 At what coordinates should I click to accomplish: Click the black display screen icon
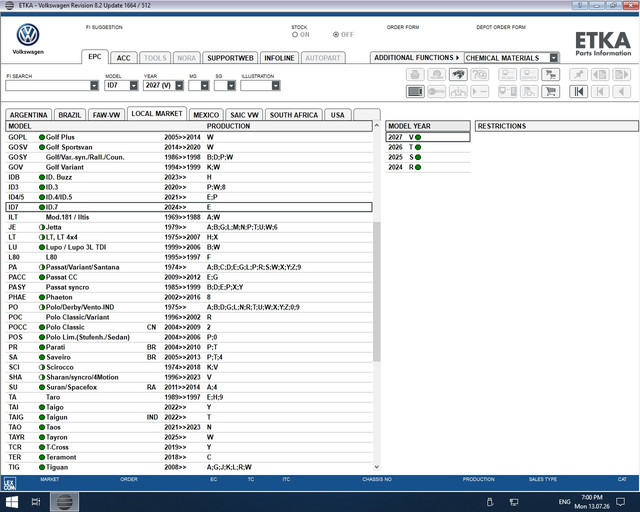(x=415, y=91)
